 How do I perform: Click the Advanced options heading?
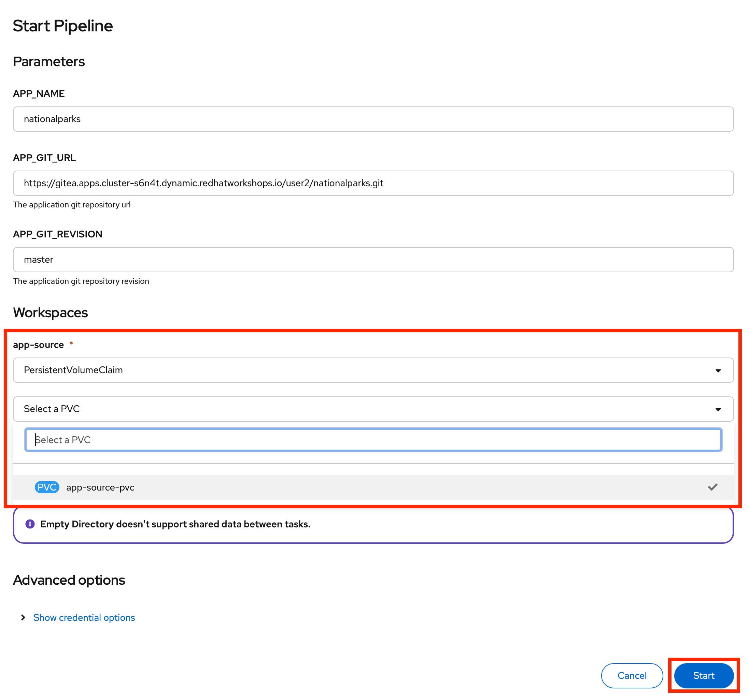click(x=69, y=580)
